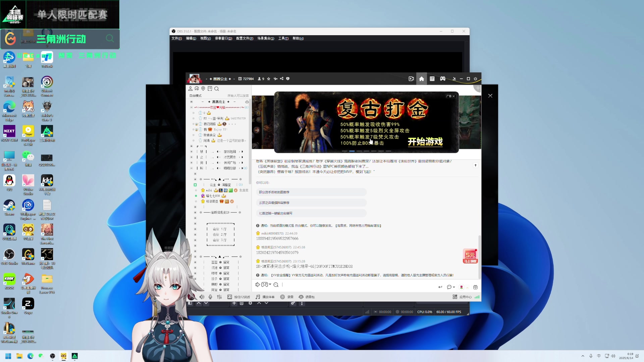Toggle 按住F2说话 push-to-talk mode
This screenshot has width=644, height=362.
[238, 297]
